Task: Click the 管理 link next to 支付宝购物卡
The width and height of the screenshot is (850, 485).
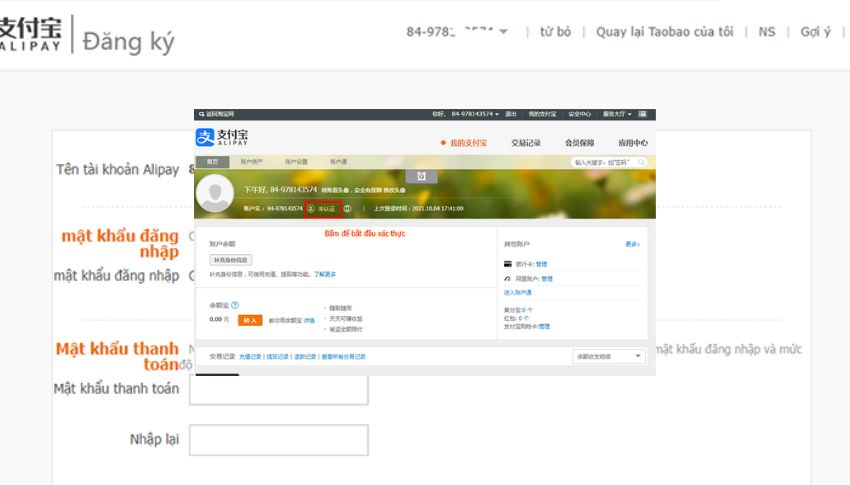Action: click(x=544, y=326)
